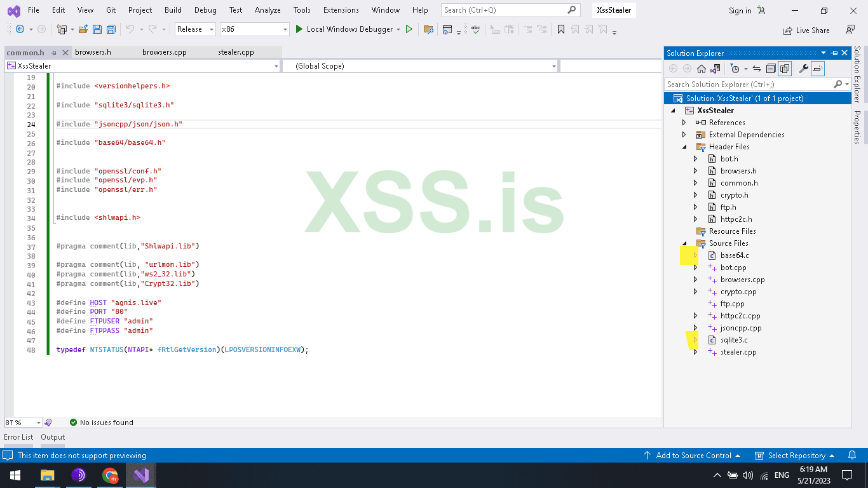Toggle a bookmark on the current line
This screenshot has width=868, height=488.
point(560,29)
